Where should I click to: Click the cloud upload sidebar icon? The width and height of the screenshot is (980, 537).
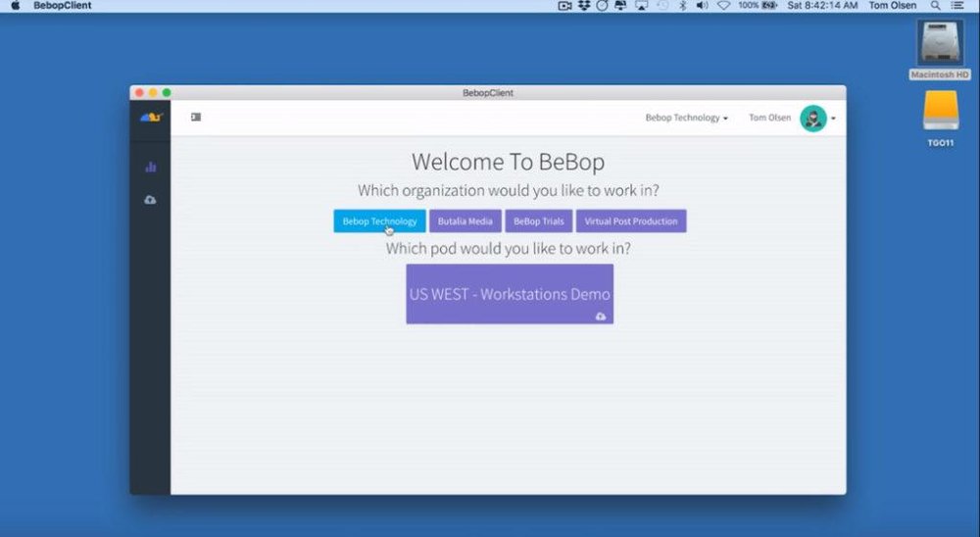point(150,200)
